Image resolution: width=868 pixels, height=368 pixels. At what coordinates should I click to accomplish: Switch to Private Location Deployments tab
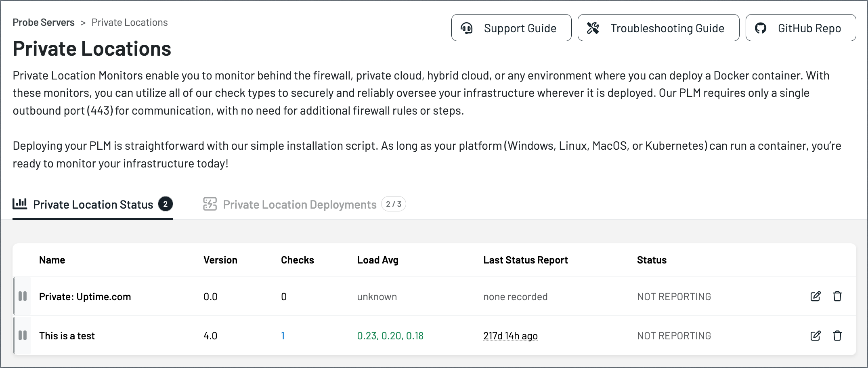coord(304,205)
